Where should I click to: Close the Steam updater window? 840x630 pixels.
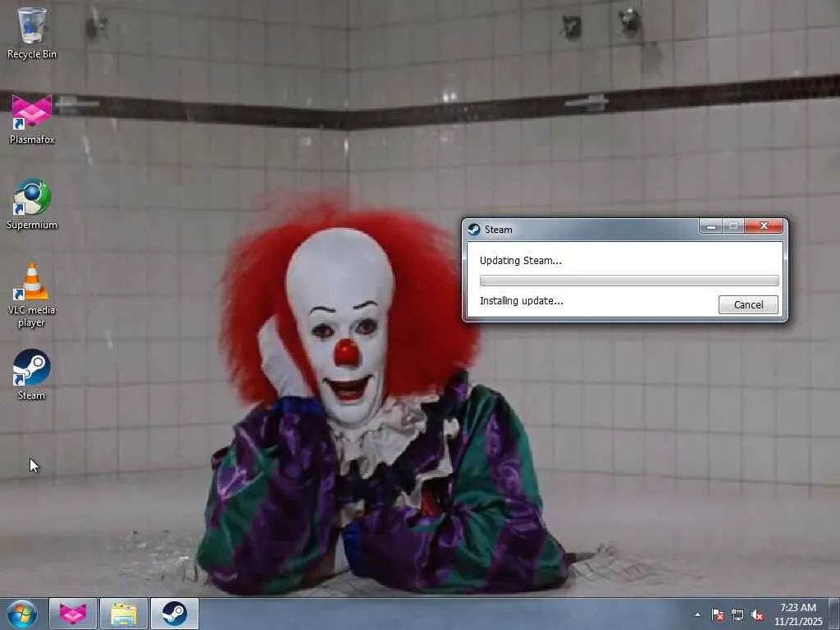pos(764,226)
